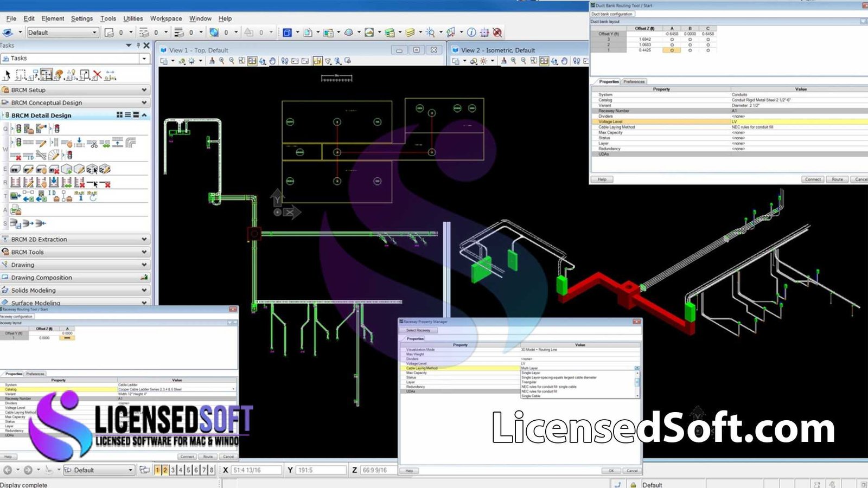
Task: Select the Pan hand in View 2 toolbar
Action: point(564,61)
